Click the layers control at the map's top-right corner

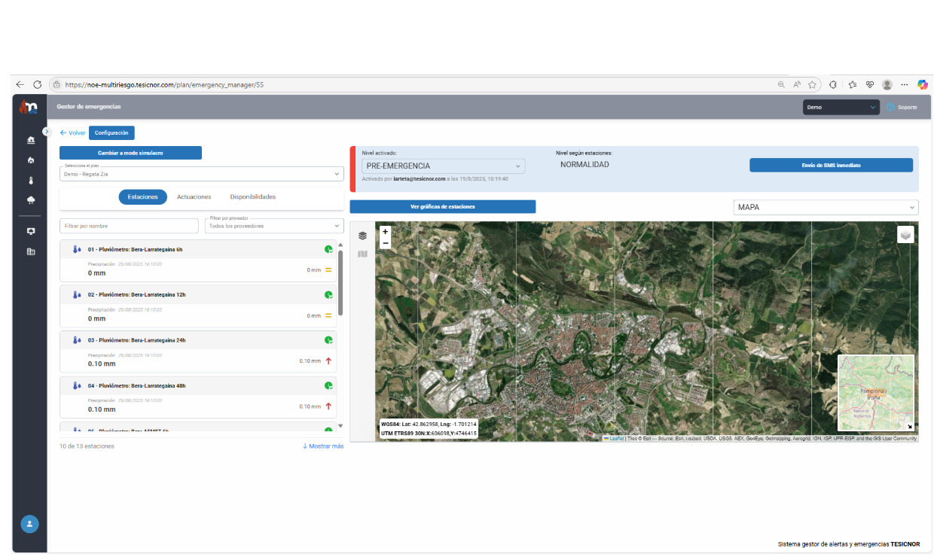tap(905, 235)
